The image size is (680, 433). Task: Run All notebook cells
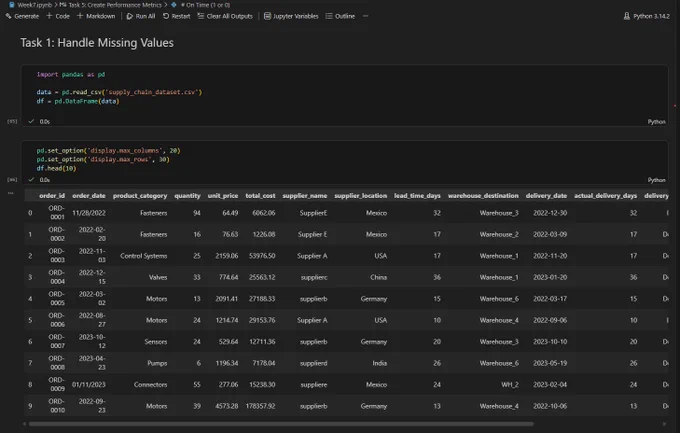tap(141, 16)
